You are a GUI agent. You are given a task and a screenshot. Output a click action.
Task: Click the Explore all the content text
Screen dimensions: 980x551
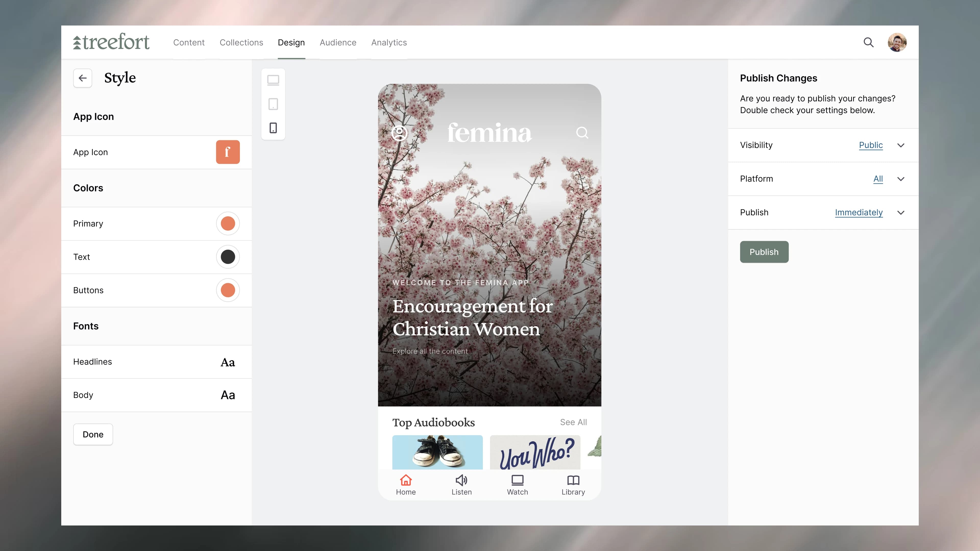(x=430, y=351)
